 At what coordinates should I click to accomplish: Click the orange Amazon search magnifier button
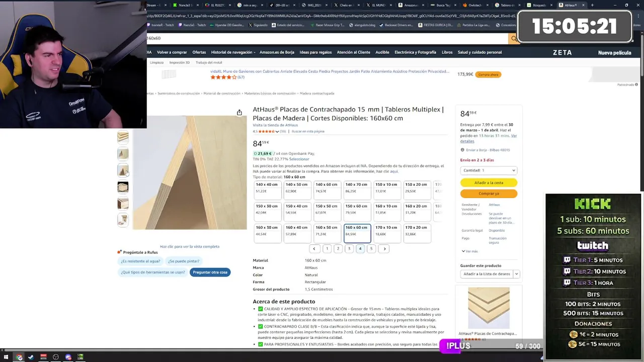coord(513,38)
